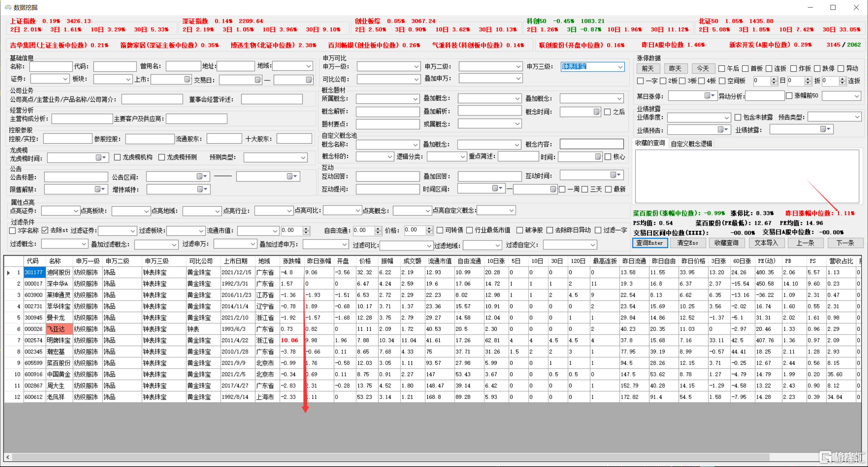
Task: Enable the 3字名称 checkbox
Action: tap(12, 231)
